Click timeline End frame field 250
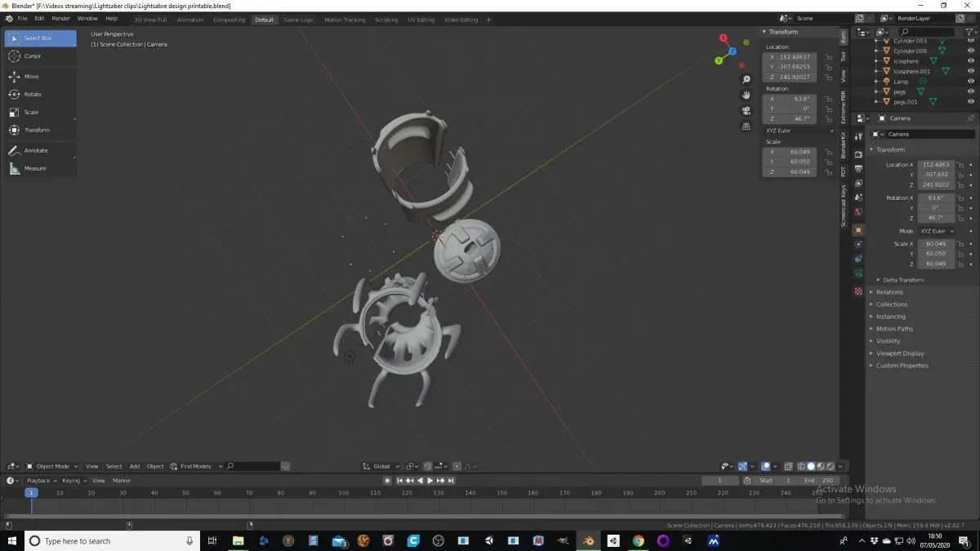This screenshot has height=551, width=980. click(821, 481)
